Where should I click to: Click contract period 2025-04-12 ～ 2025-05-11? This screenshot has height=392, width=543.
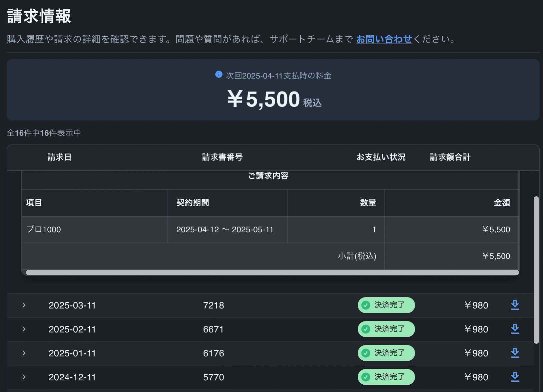point(225,230)
